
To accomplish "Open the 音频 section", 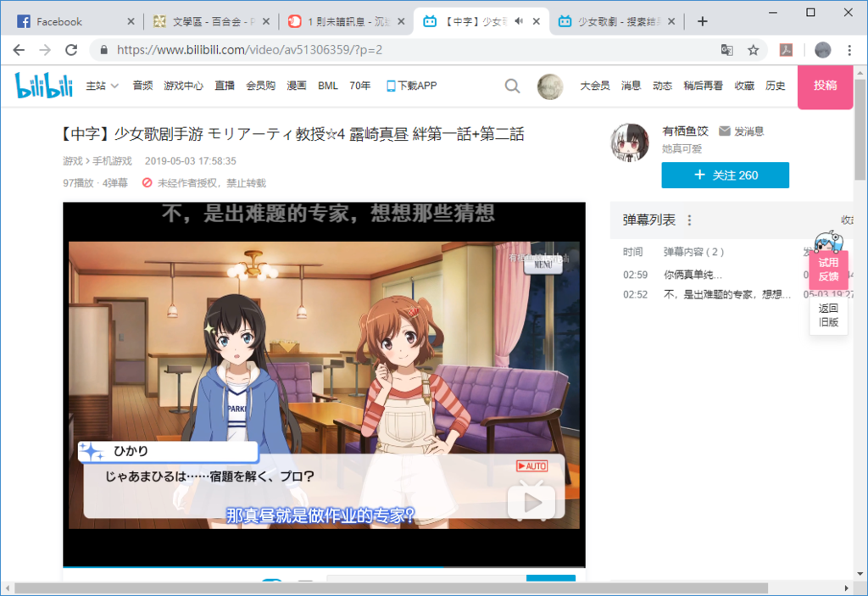I will (142, 86).
